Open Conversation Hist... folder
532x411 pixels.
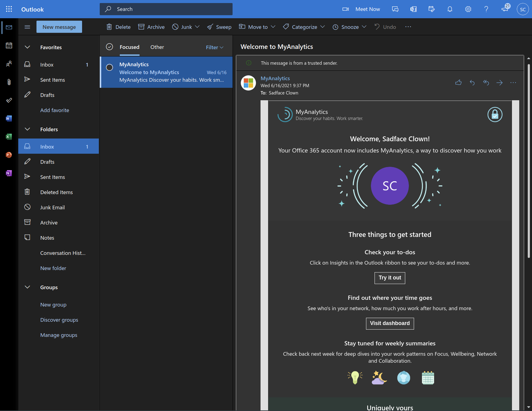pyautogui.click(x=59, y=253)
